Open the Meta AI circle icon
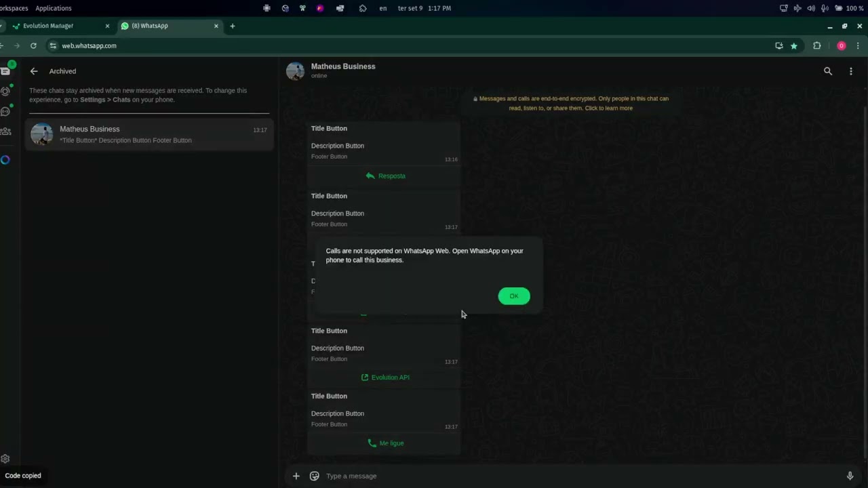Screen dimensions: 868x488 (5, 160)
